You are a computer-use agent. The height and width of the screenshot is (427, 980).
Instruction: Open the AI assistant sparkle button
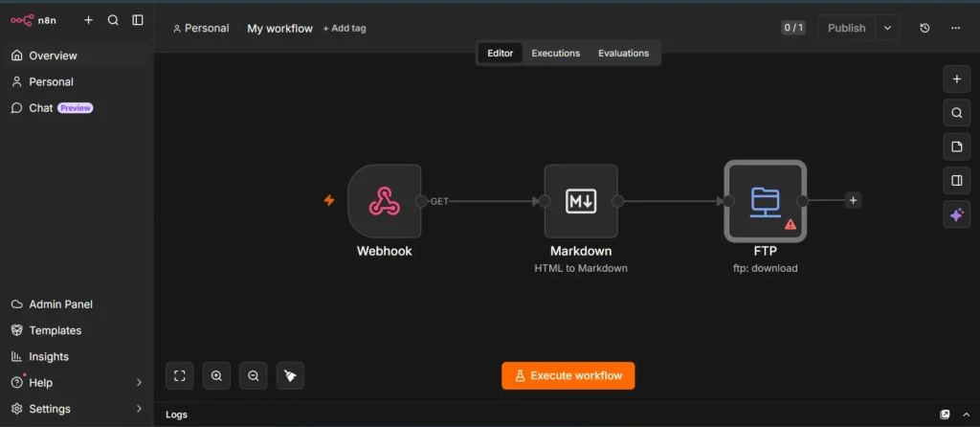click(956, 215)
